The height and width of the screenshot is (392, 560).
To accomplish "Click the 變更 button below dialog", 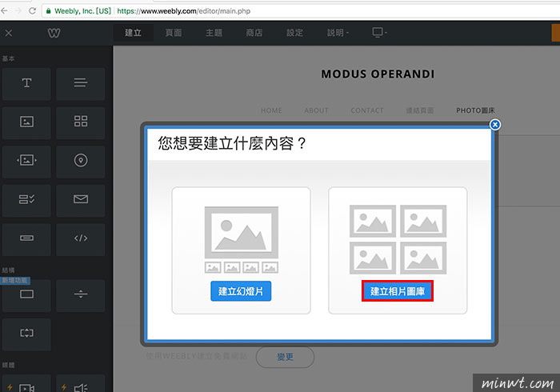I will coord(285,357).
